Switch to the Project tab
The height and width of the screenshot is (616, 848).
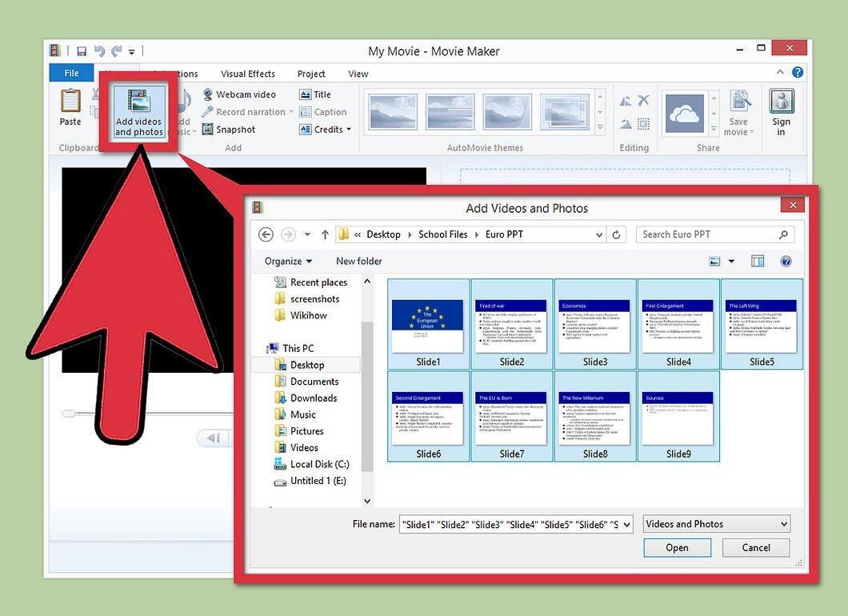(311, 74)
